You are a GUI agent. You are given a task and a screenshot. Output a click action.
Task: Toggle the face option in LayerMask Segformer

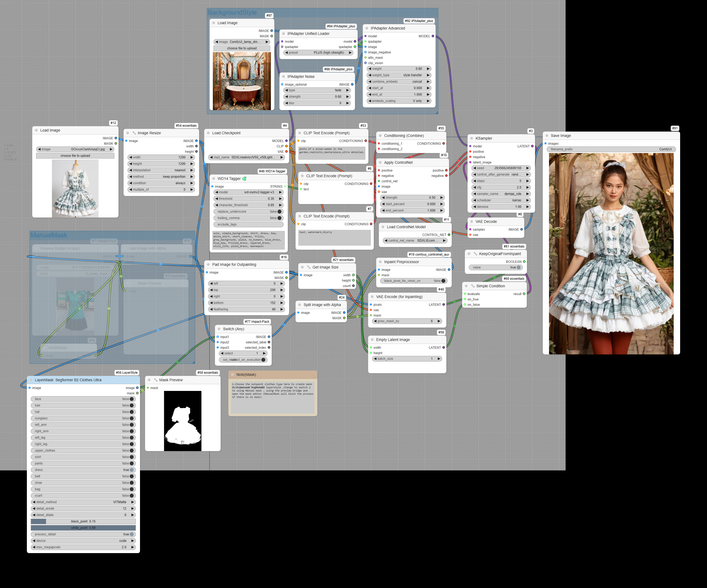(83, 399)
